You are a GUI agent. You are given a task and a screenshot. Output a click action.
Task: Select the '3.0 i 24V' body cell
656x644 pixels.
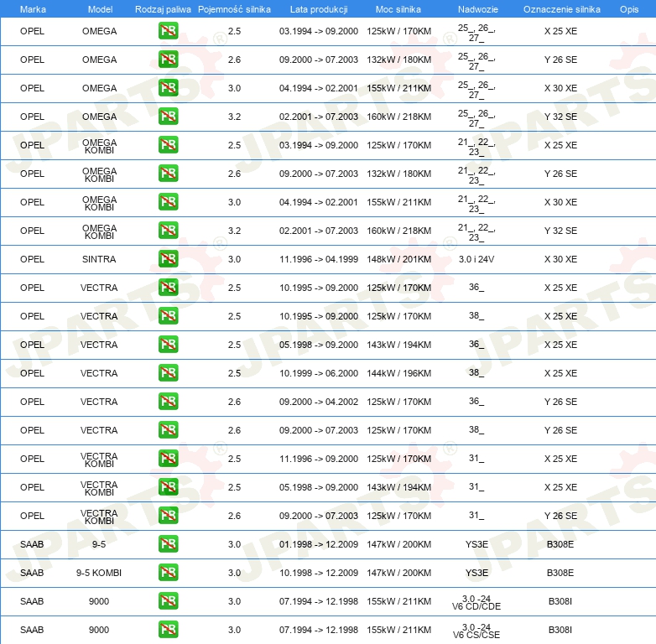coord(476,259)
